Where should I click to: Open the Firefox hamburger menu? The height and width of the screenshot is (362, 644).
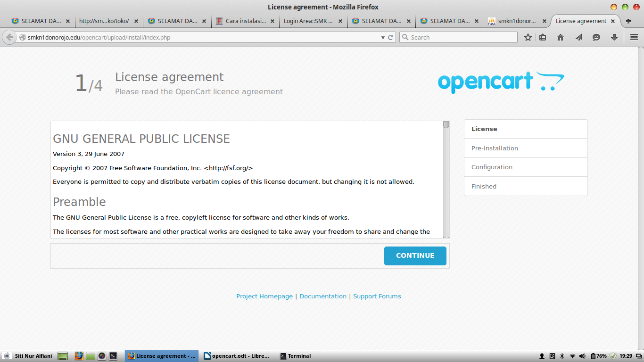(x=634, y=37)
